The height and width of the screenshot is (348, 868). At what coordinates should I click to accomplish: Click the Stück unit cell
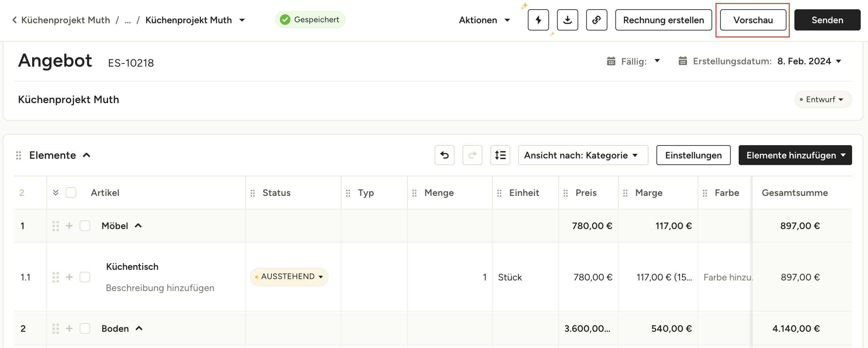click(525, 277)
